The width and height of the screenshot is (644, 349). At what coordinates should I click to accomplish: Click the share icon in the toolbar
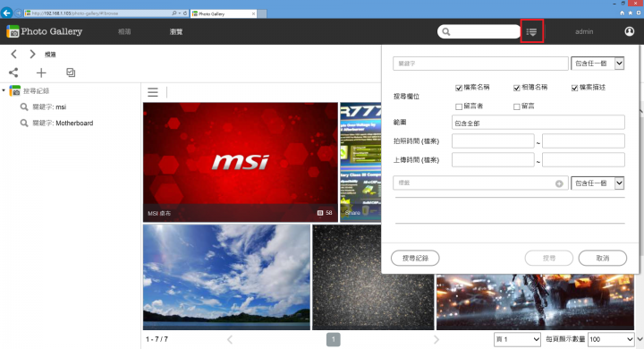point(13,72)
